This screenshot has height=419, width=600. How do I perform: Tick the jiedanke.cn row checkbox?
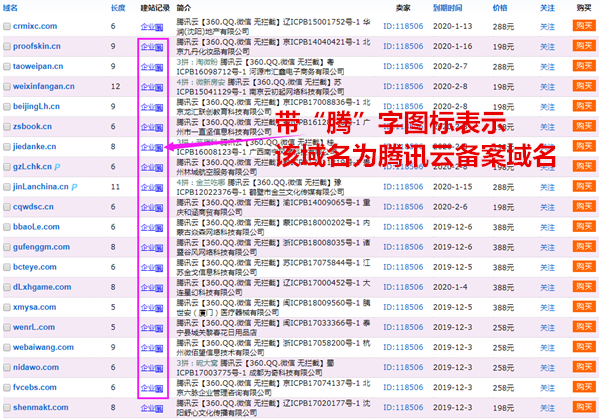7,147
